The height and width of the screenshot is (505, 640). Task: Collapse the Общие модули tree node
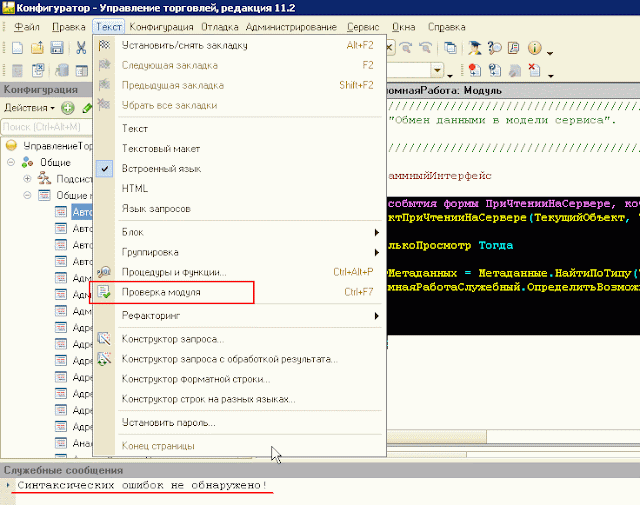point(27,195)
